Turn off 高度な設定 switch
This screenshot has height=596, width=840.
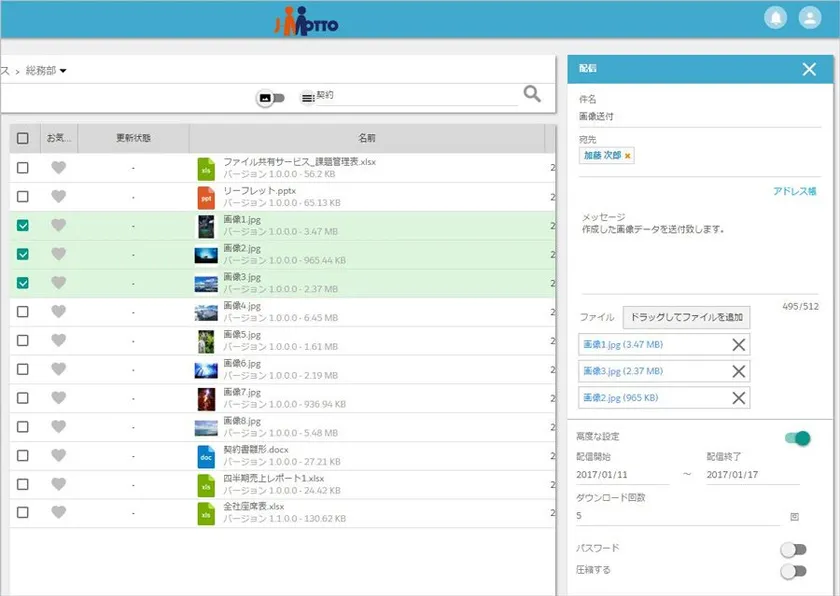[797, 438]
